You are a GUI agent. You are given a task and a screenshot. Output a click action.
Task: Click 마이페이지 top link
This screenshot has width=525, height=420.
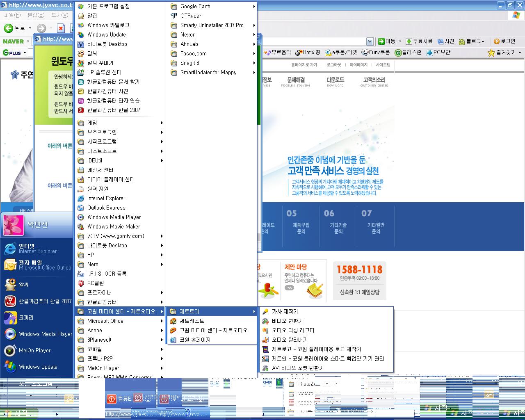click(x=358, y=65)
